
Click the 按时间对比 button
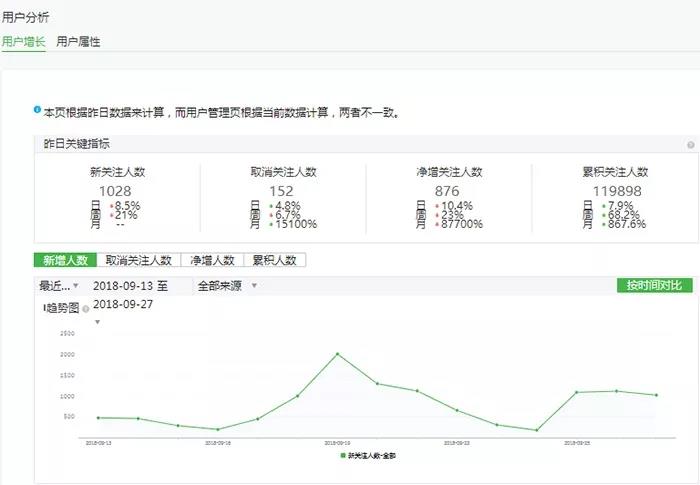pos(654,286)
